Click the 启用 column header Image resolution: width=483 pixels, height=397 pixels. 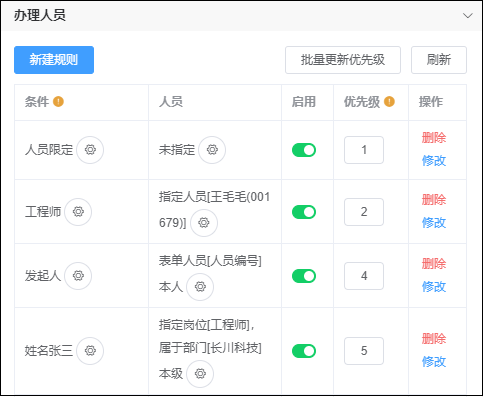point(304,102)
